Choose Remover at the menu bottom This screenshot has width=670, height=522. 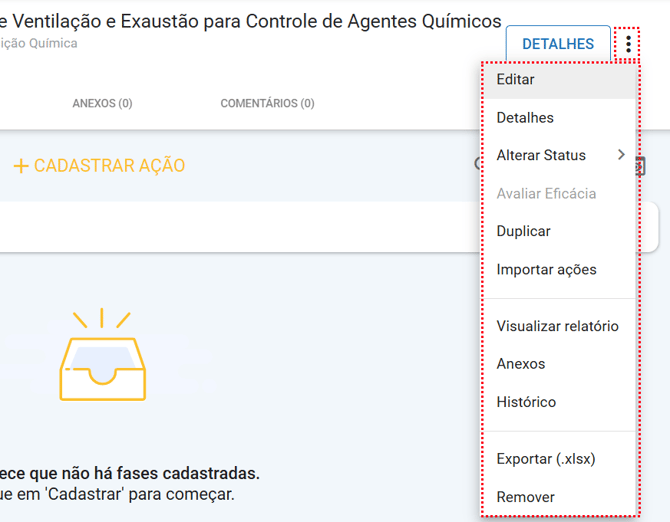point(525,497)
